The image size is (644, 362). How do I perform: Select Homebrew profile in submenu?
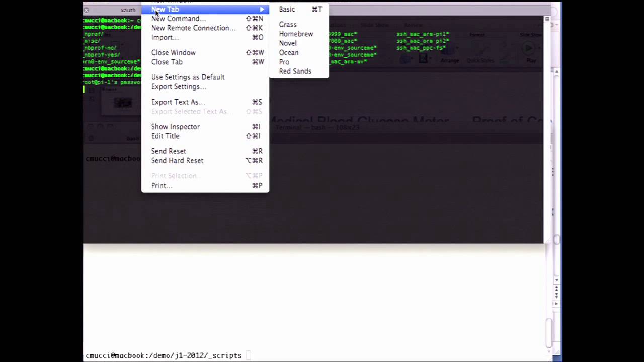click(x=299, y=34)
